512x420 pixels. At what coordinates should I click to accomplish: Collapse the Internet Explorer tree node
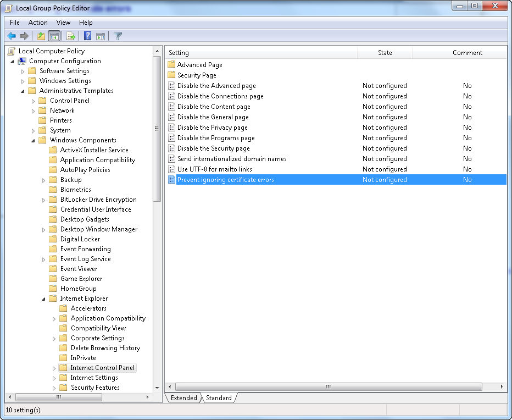(44, 299)
